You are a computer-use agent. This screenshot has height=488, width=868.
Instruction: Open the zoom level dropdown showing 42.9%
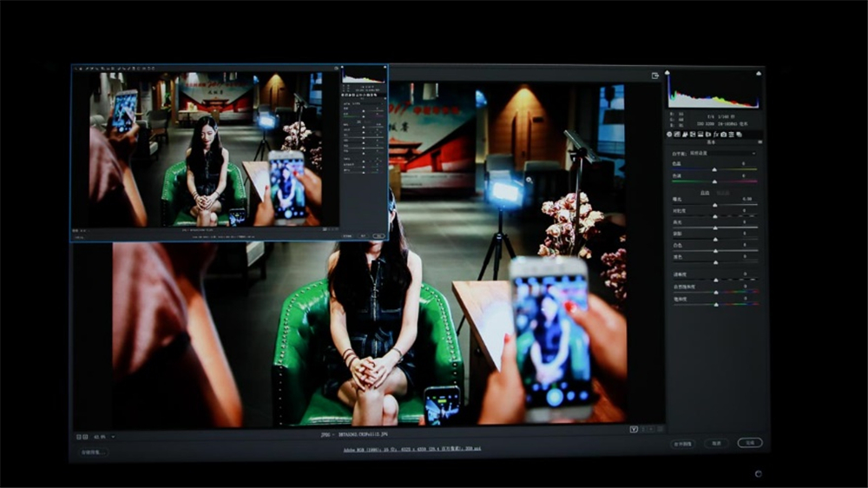[x=104, y=437]
